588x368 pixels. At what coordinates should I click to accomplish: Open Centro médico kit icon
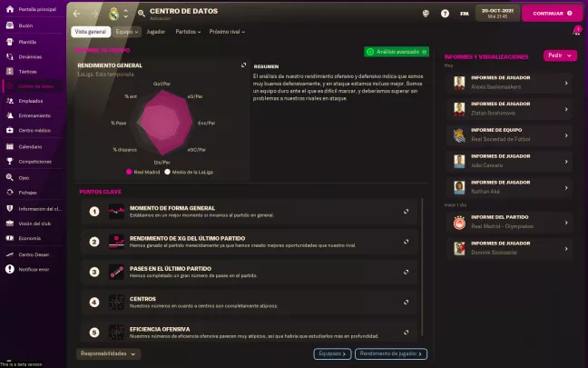pos(10,130)
